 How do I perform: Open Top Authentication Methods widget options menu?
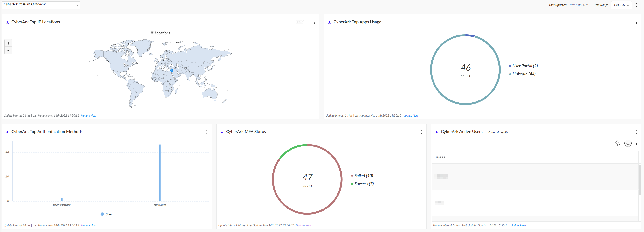(x=207, y=132)
